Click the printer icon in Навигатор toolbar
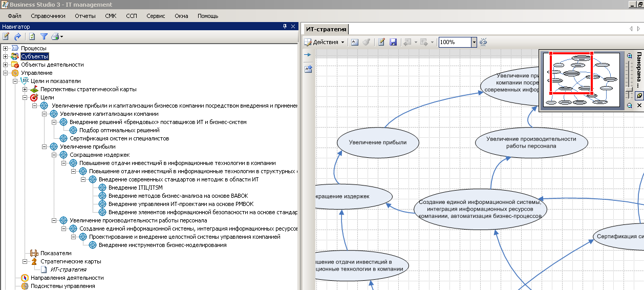The height and width of the screenshot is (290, 644). click(55, 37)
